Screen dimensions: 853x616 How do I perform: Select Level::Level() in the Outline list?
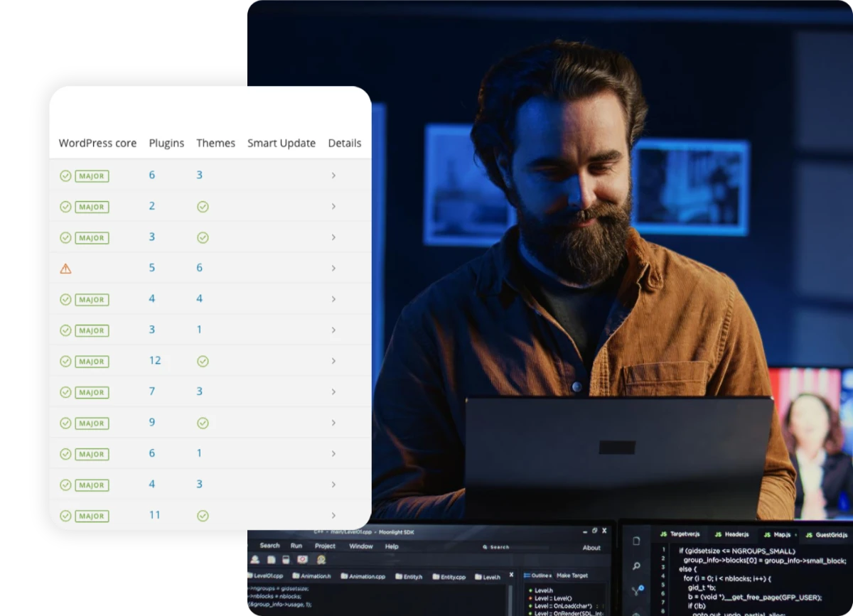point(553,598)
